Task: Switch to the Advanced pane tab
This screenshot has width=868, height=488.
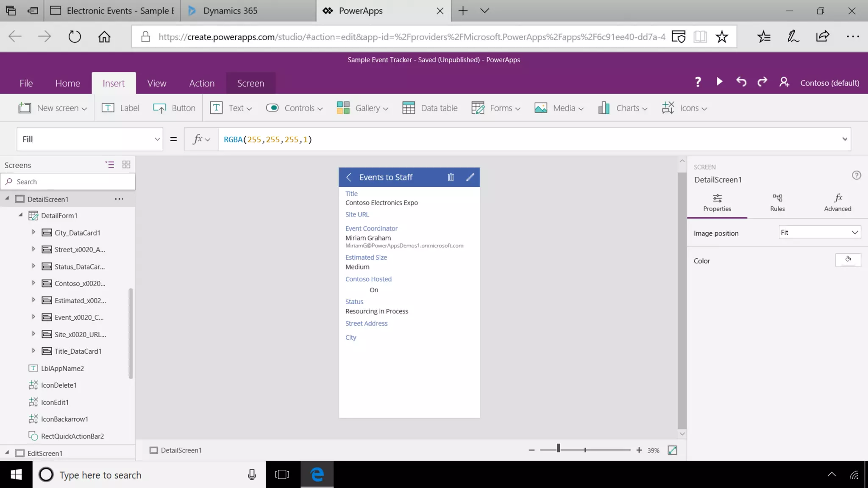Action: point(837,202)
